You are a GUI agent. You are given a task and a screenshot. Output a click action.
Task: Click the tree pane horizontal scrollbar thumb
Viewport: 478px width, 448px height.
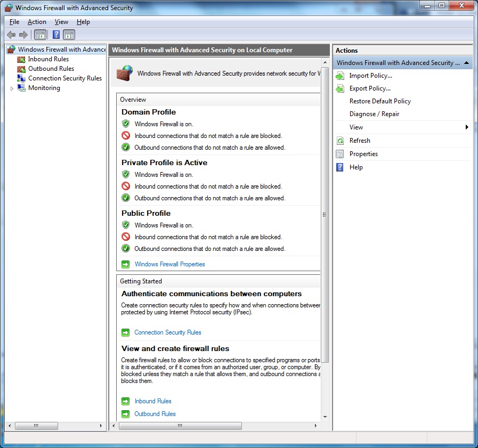(36, 426)
